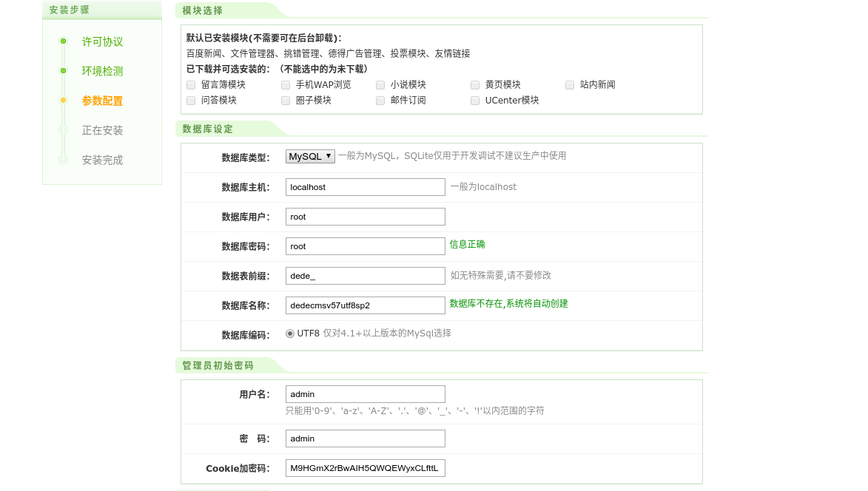
Task: Click the green bullet beside 环境检测
Action: pyautogui.click(x=63, y=71)
